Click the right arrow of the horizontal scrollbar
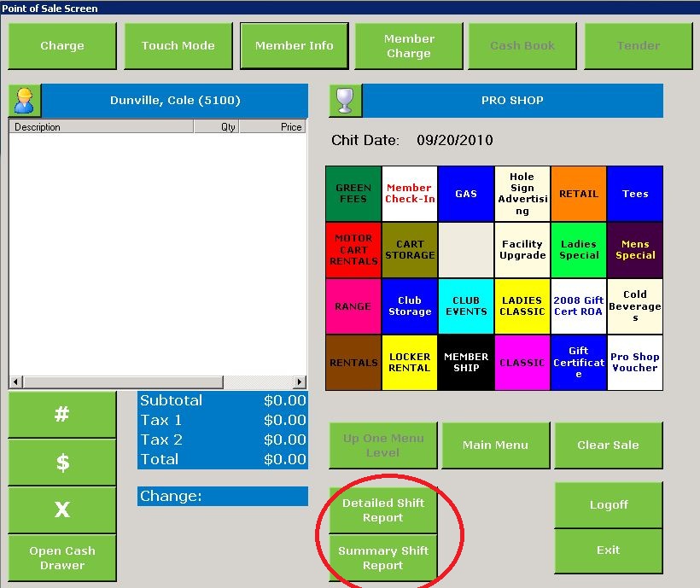This screenshot has height=588, width=700. 300,381
